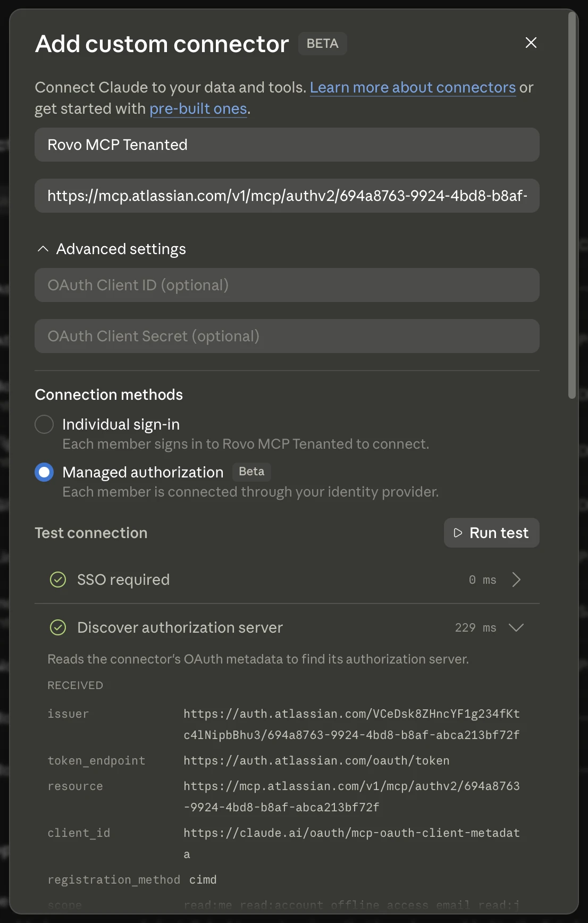Click the Test connection heading
This screenshot has width=588, height=923.
(91, 533)
